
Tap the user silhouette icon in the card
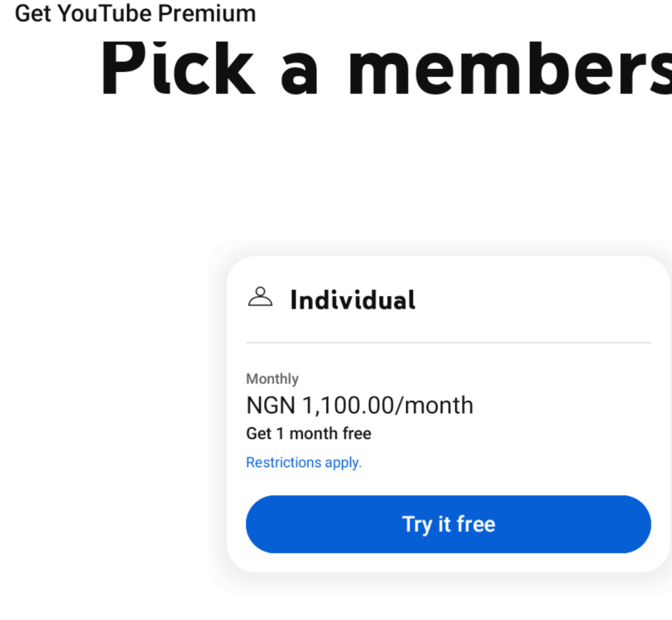coord(260,297)
